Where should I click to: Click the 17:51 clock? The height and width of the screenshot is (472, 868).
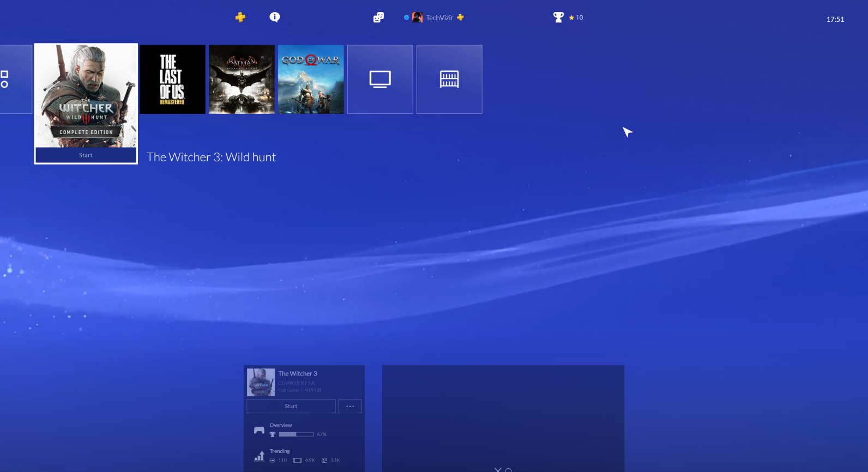click(835, 19)
